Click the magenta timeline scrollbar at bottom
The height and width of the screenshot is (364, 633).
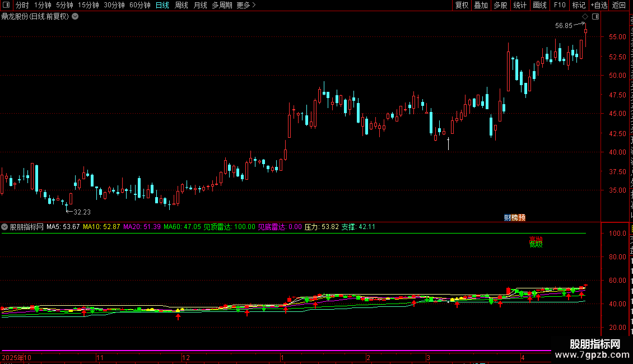tap(276, 351)
